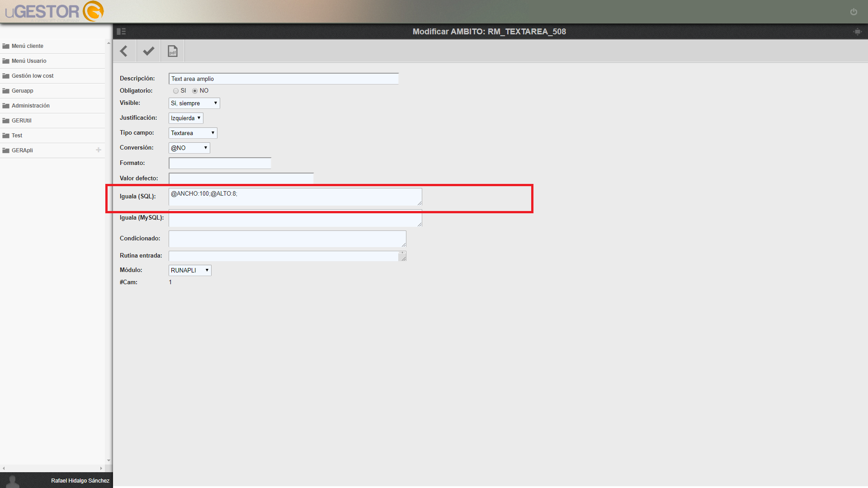Screen dimensions: 868x488
Task: Click the plus icon beside GERApli
Action: pyautogui.click(x=99, y=150)
